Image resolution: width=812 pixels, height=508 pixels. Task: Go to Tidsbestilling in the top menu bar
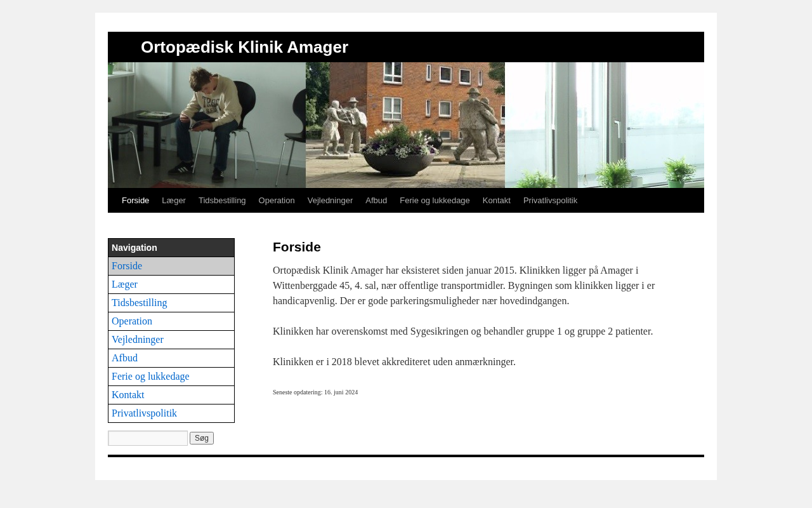(222, 201)
